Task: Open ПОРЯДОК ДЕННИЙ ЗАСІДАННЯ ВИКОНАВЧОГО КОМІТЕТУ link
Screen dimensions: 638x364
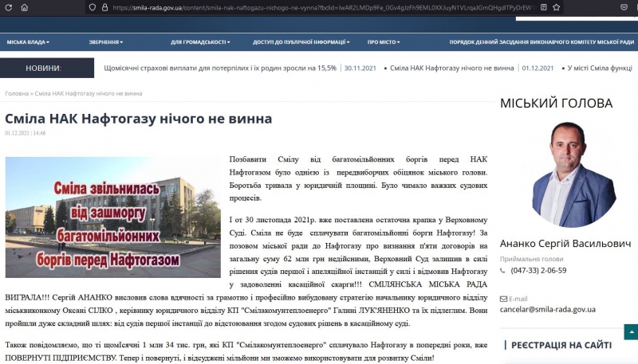Action: [540, 41]
